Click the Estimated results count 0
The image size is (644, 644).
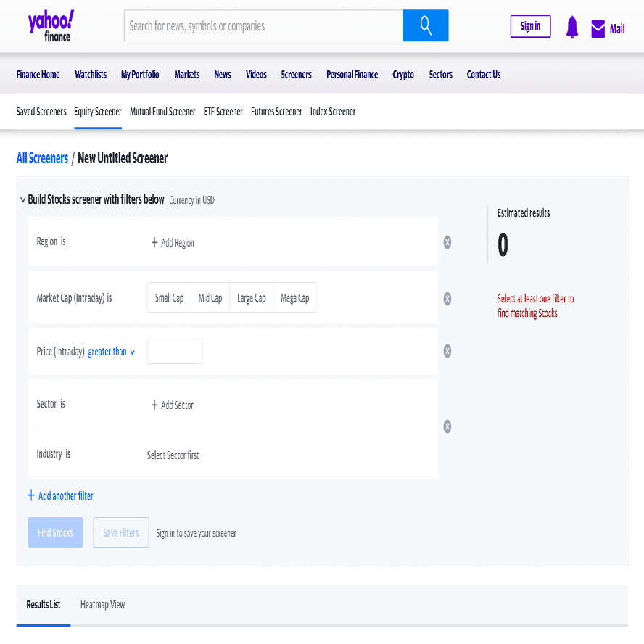(503, 244)
